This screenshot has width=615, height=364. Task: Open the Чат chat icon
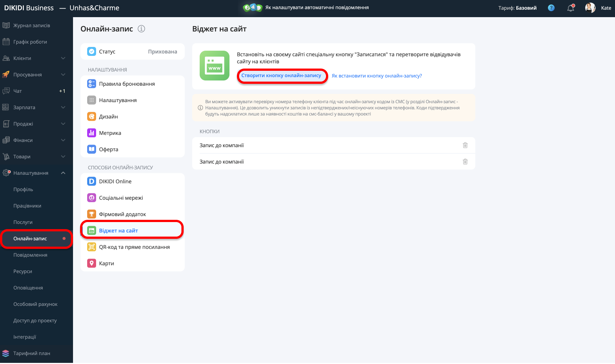(6, 91)
